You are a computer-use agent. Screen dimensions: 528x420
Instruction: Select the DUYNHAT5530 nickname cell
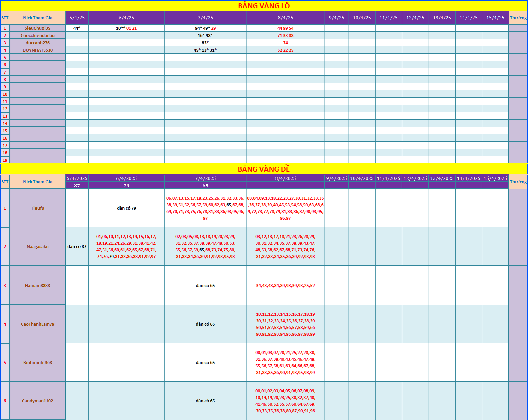[x=37, y=50]
